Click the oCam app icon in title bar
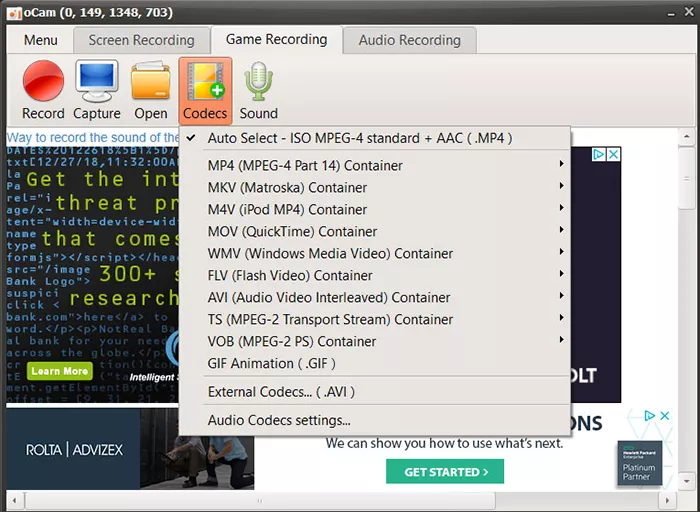 14,13
